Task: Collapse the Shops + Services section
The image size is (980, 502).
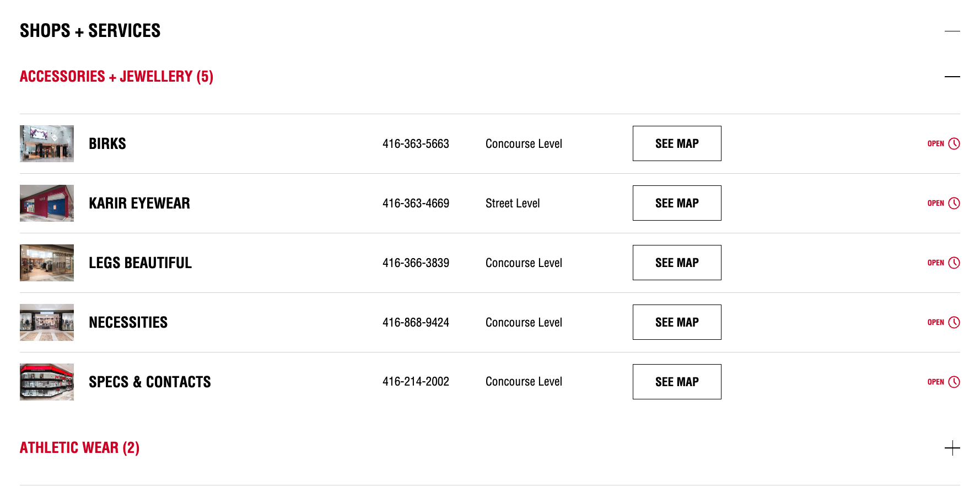Action: coord(952,31)
